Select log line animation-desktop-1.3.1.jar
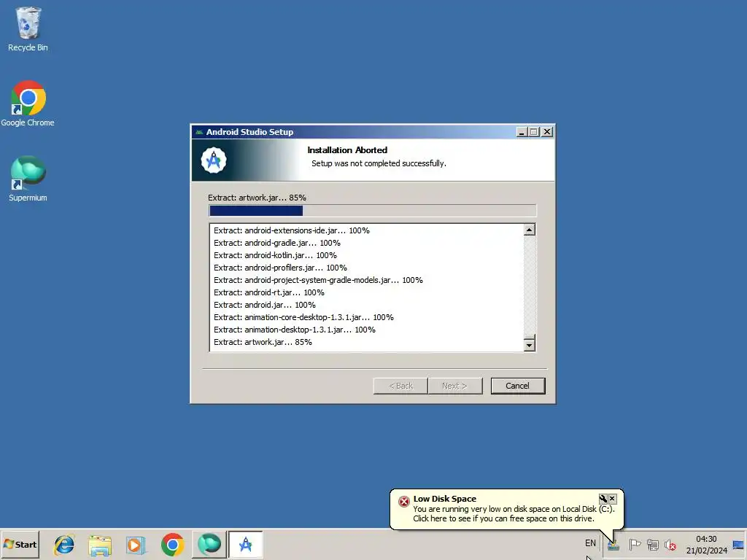This screenshot has height=560, width=747. pos(295,330)
